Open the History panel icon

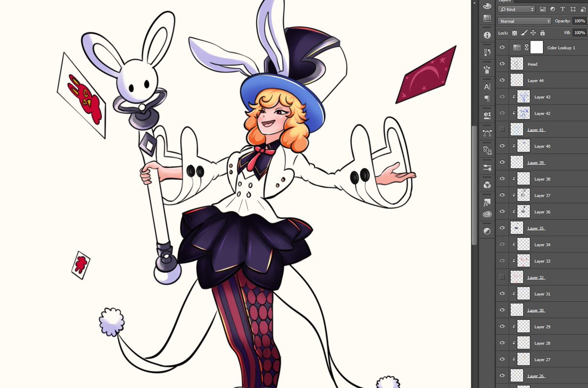pyautogui.click(x=487, y=52)
